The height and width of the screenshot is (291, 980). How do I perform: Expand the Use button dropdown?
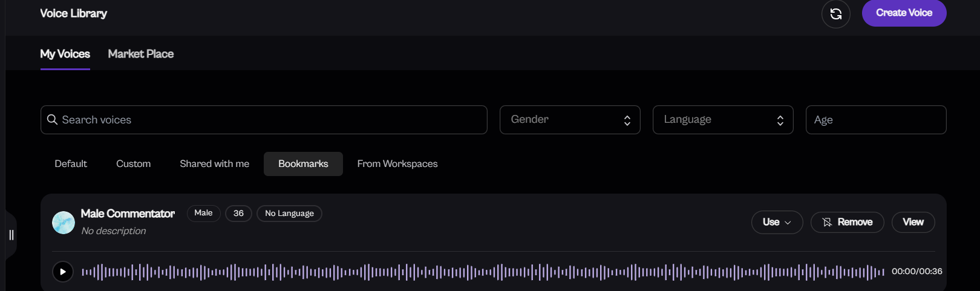coord(777,222)
